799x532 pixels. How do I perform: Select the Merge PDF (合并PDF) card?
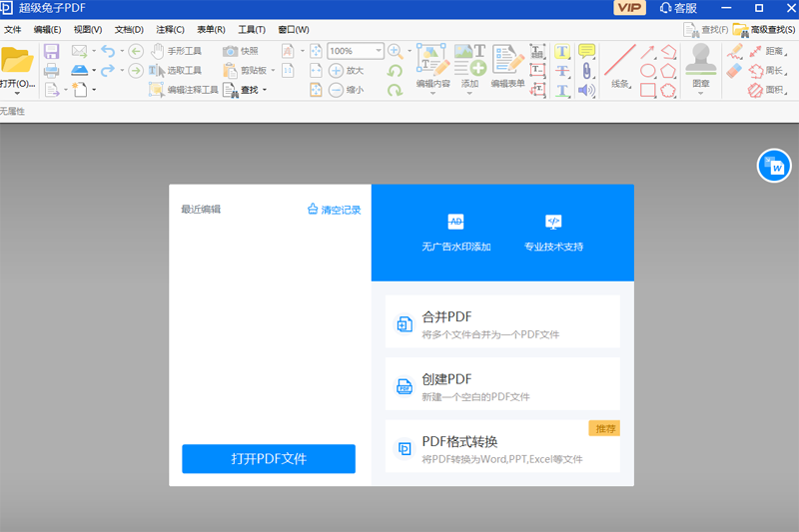coord(502,323)
